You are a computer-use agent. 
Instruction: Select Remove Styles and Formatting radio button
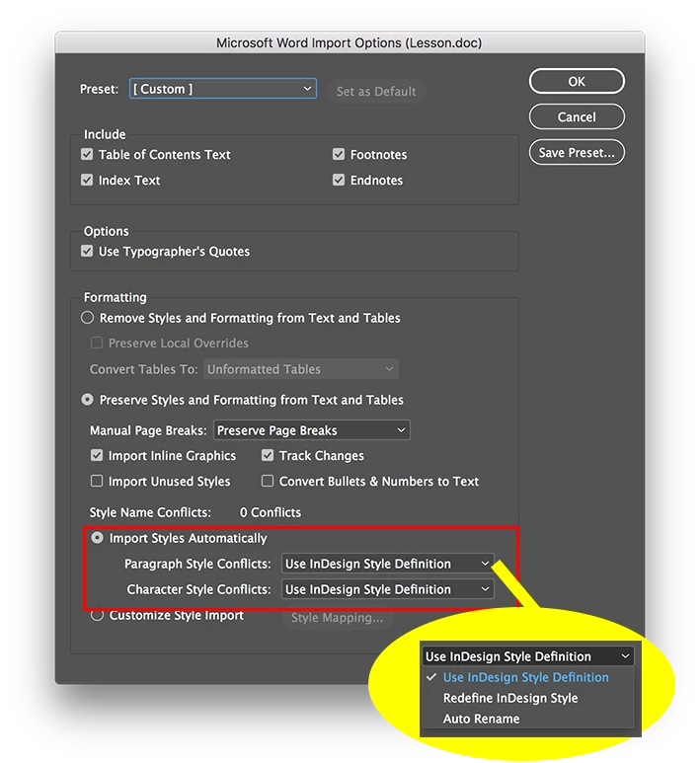pos(87,318)
